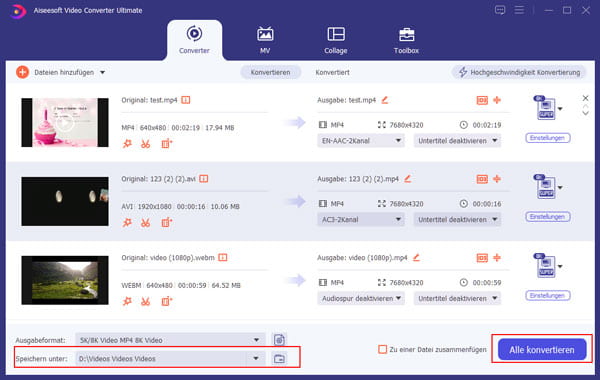Click the orange plus icon in 123 (2) (2).mp4 output row

click(497, 179)
